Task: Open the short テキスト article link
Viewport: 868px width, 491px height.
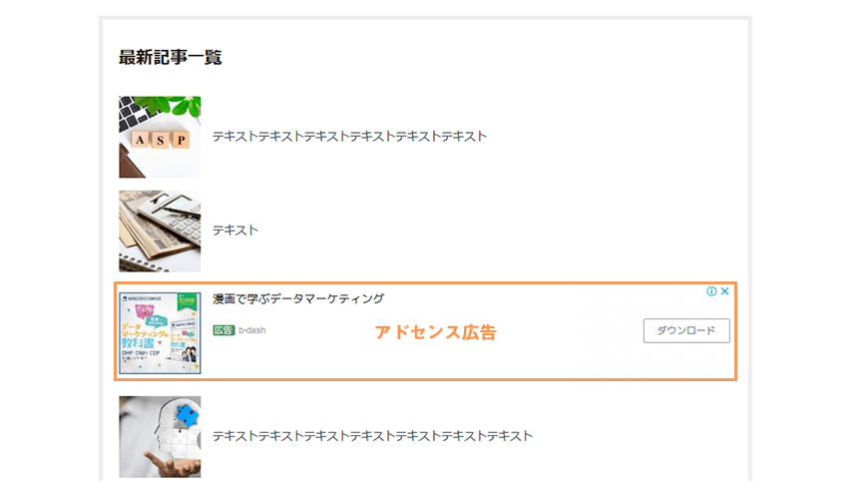Action: [235, 230]
